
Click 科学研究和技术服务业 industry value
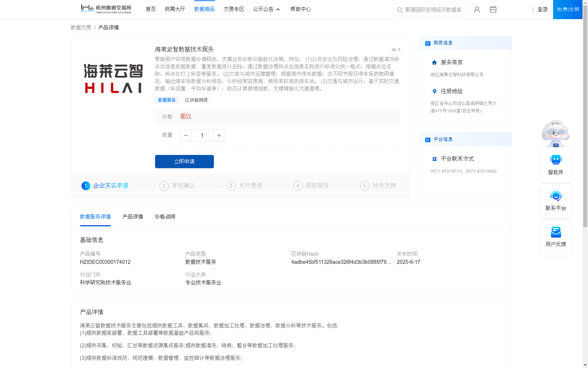coord(105,283)
